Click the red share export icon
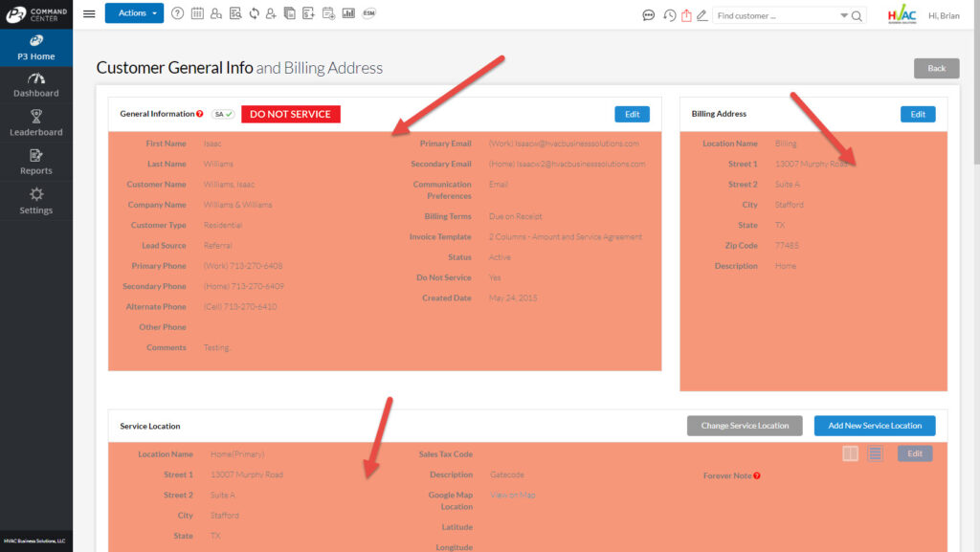This screenshot has height=552, width=980. point(686,15)
